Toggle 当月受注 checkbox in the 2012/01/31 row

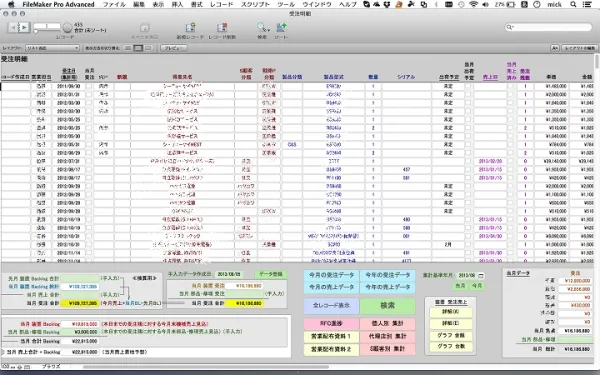pos(89,95)
